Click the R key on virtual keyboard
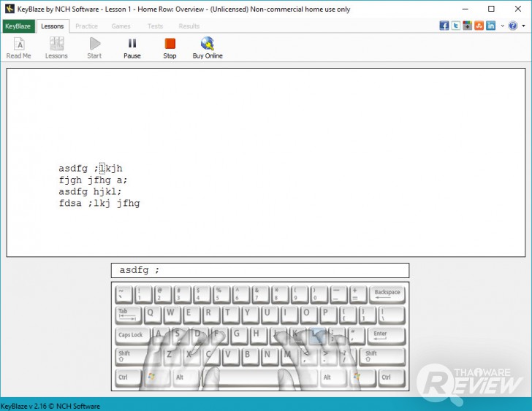Image resolution: width=532 pixels, height=411 pixels. pyautogui.click(x=210, y=315)
